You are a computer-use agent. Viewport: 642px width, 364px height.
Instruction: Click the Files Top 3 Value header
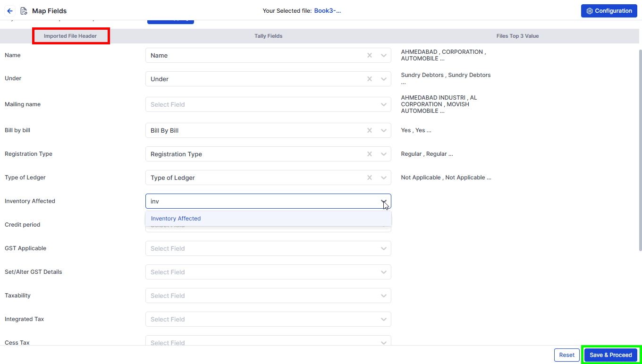click(x=517, y=36)
